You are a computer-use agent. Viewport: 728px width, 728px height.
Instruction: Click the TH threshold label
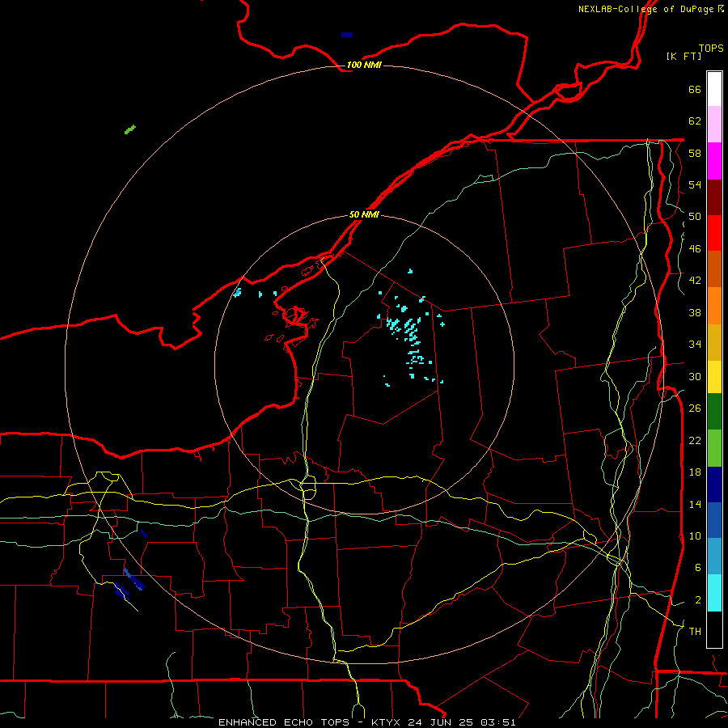(695, 632)
